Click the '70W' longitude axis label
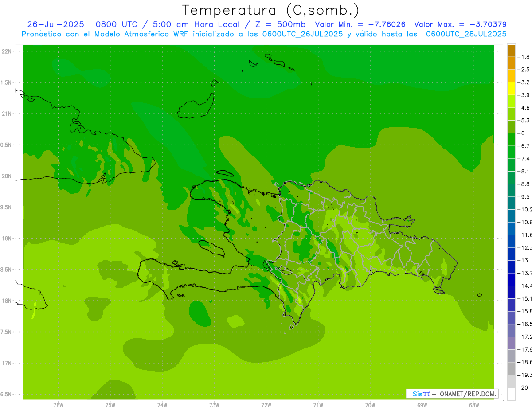532x411 pixels. 370,405
